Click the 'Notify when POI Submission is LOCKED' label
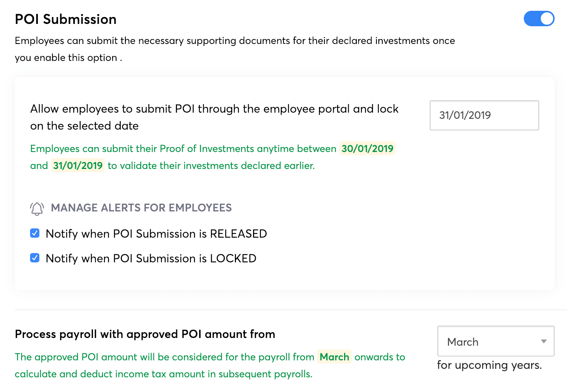 [151, 259]
